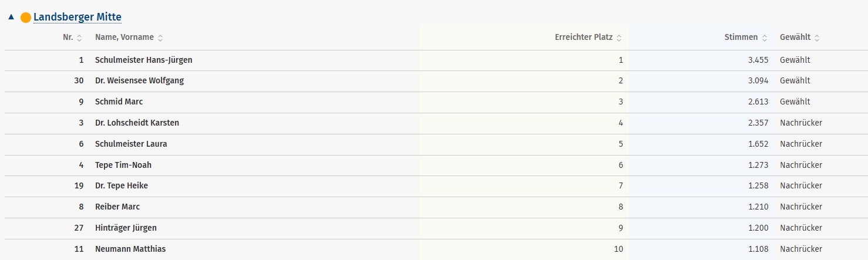Click sort arrows beside Nr. column

point(79,38)
